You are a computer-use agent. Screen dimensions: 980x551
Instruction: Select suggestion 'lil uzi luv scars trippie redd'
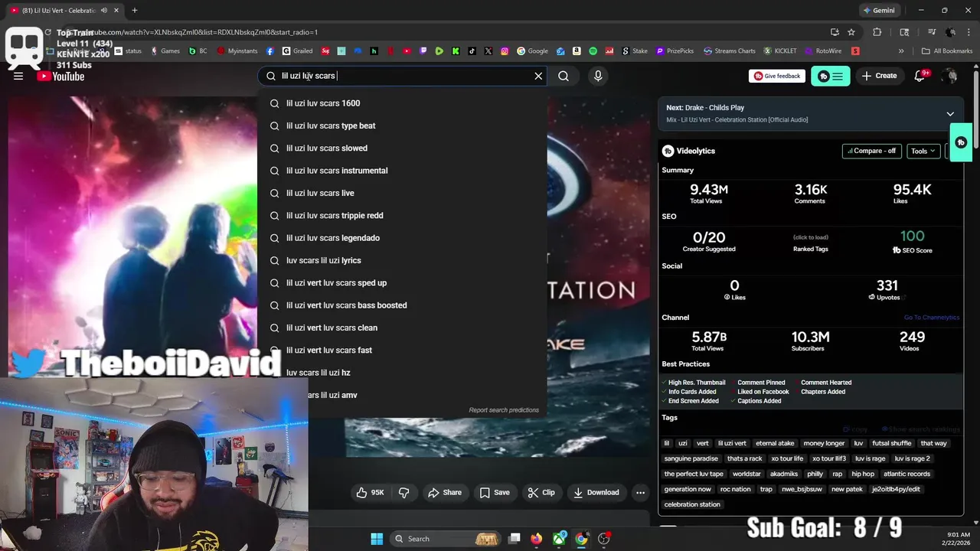pos(403,216)
